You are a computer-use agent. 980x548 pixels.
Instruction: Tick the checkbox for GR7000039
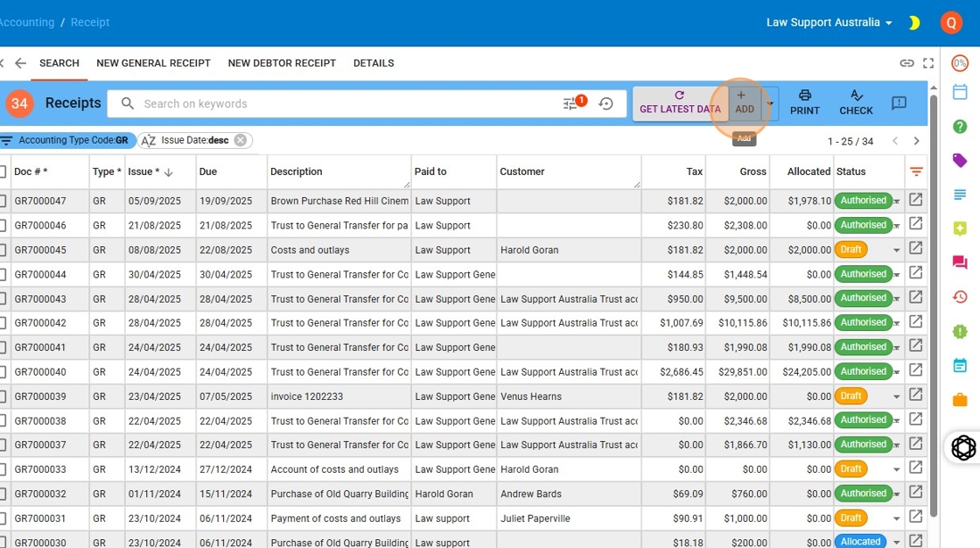pos(3,397)
